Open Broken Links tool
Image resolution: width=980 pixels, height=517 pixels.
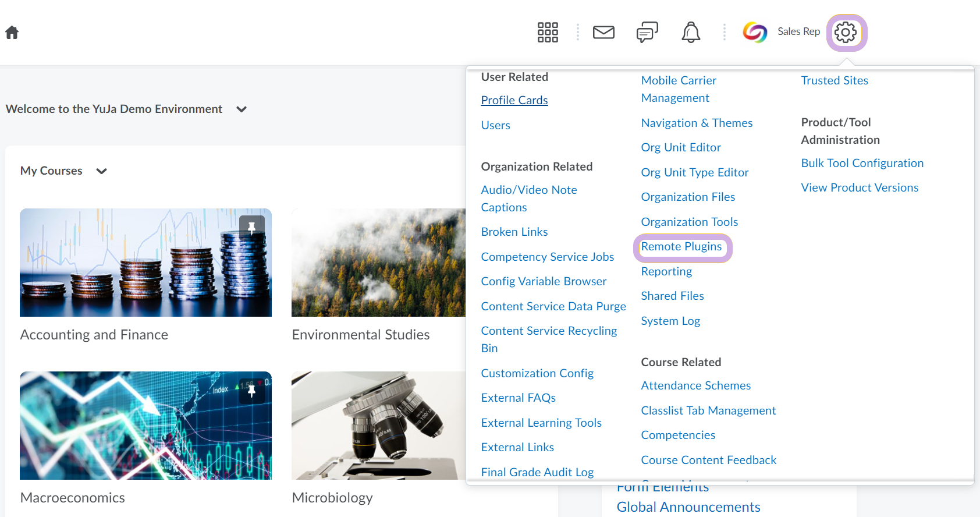514,232
